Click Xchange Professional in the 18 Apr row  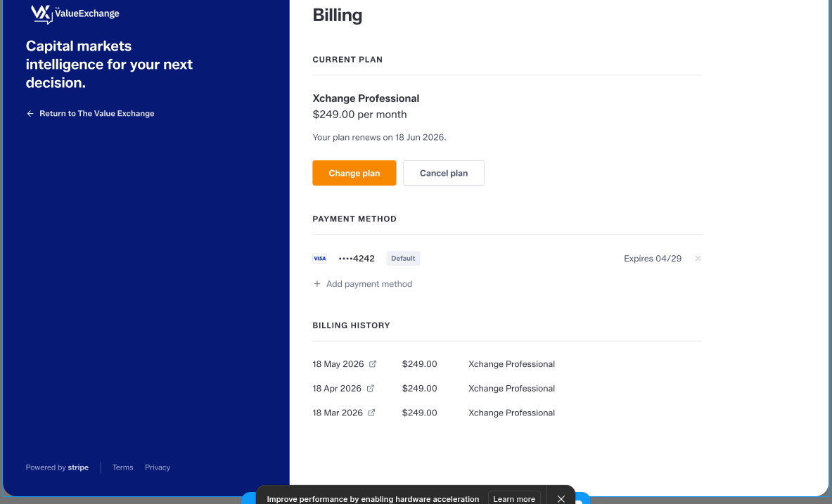coord(511,388)
